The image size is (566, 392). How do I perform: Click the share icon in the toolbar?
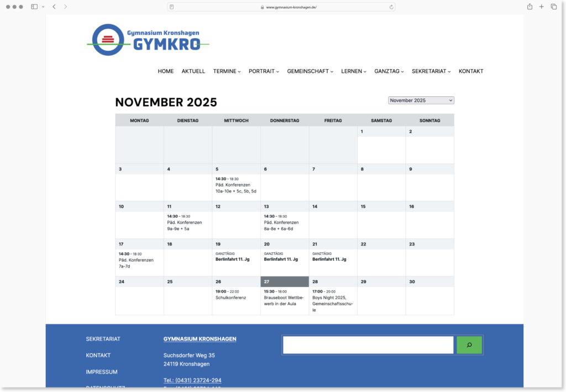529,6
